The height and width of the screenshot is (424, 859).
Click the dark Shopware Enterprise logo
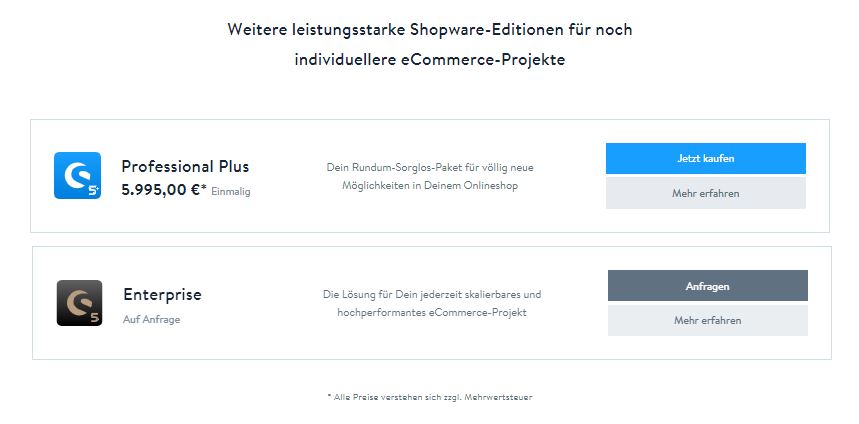79,303
